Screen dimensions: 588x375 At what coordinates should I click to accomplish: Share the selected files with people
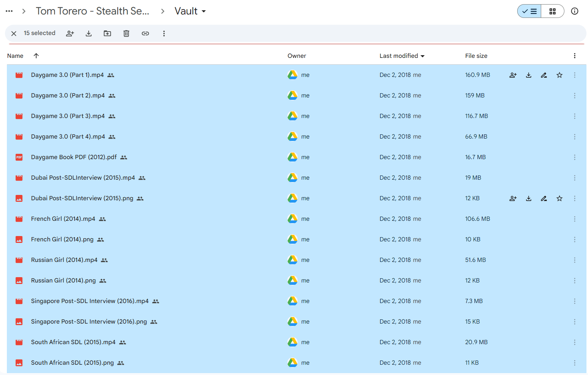tap(70, 34)
